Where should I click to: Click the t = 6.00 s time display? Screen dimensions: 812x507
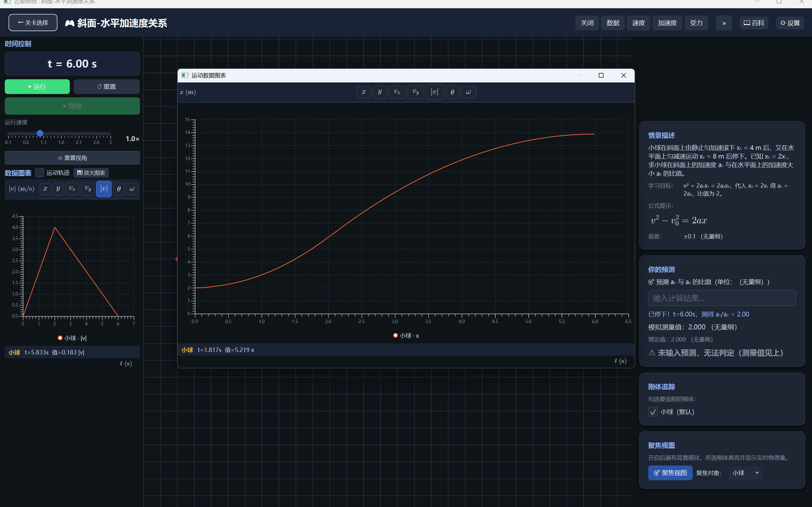[72, 64]
